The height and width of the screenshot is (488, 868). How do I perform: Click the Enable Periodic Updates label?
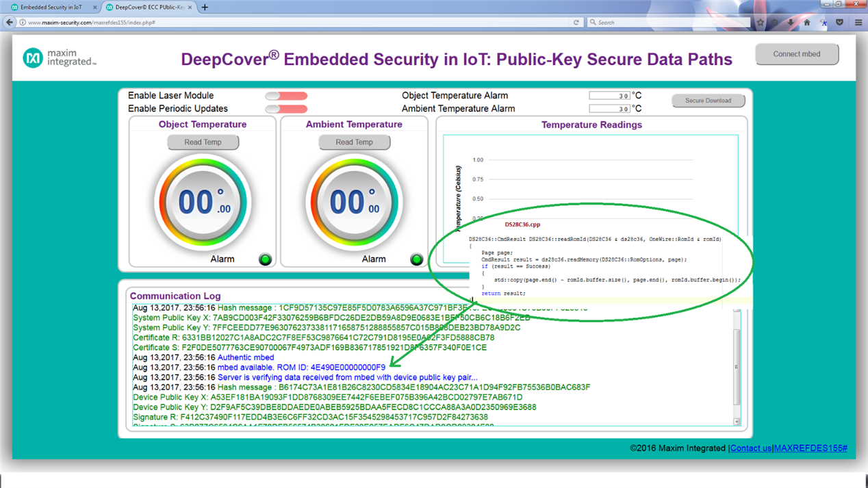(x=178, y=109)
